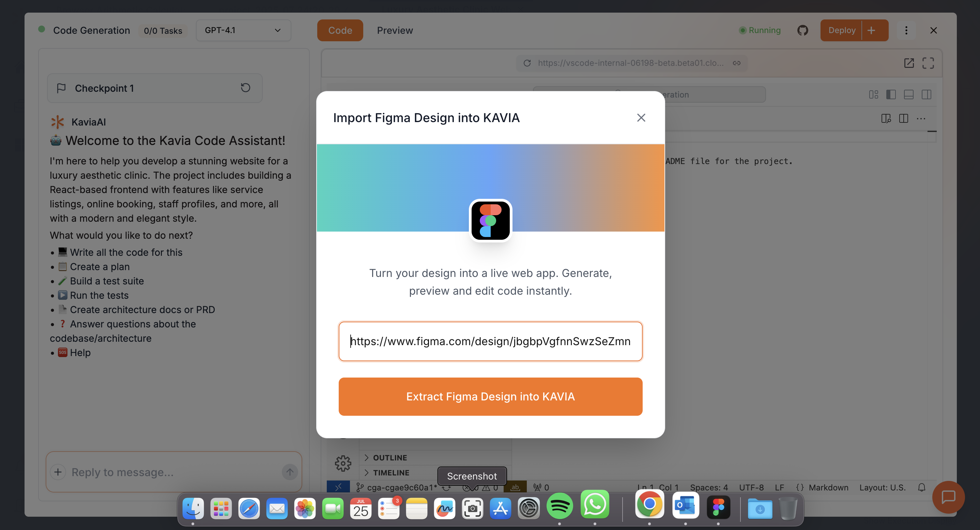Click the "Help" suggestion in the chat
980x530 pixels.
click(80, 353)
